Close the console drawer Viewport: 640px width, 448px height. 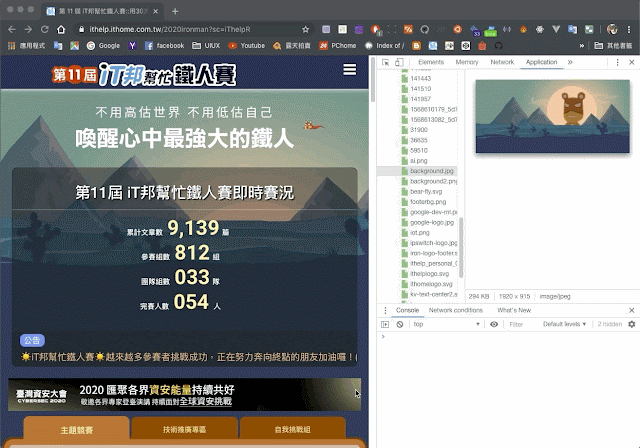tap(631, 310)
